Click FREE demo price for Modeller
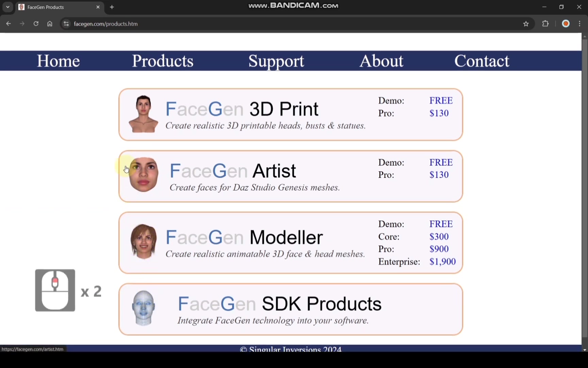This screenshot has width=588, height=368. pos(441,224)
